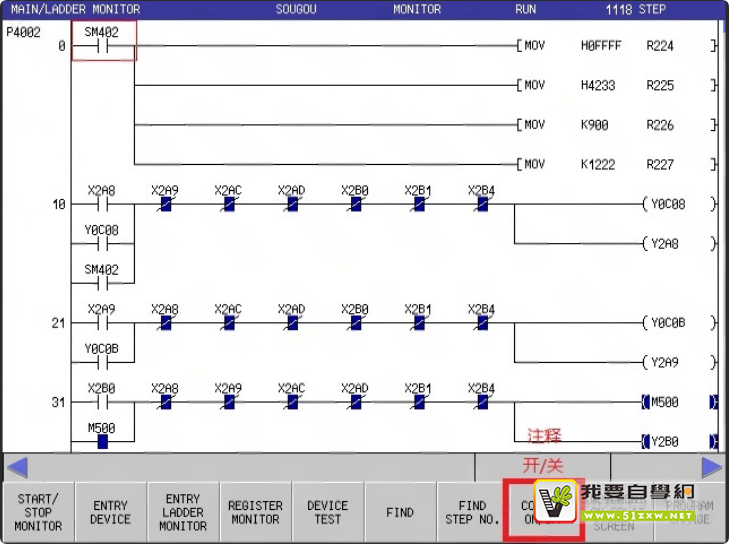The image size is (729, 544).
Task: Select the SM402 contact at step 0
Action: 102,45
